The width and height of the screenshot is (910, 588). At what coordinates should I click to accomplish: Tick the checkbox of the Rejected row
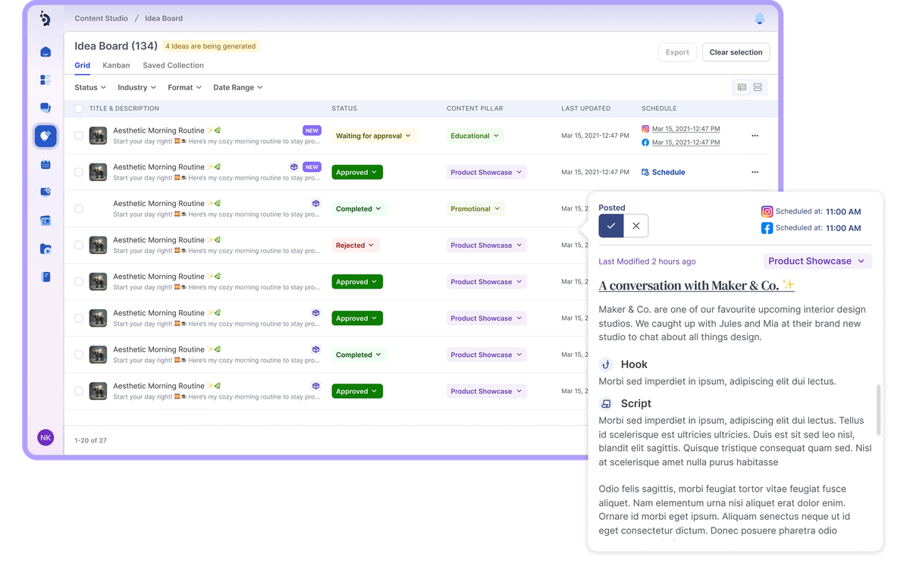(x=79, y=245)
